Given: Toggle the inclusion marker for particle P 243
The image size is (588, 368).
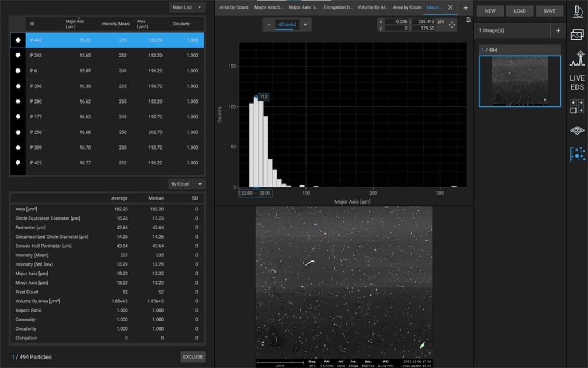Looking at the screenshot, I should [17, 55].
